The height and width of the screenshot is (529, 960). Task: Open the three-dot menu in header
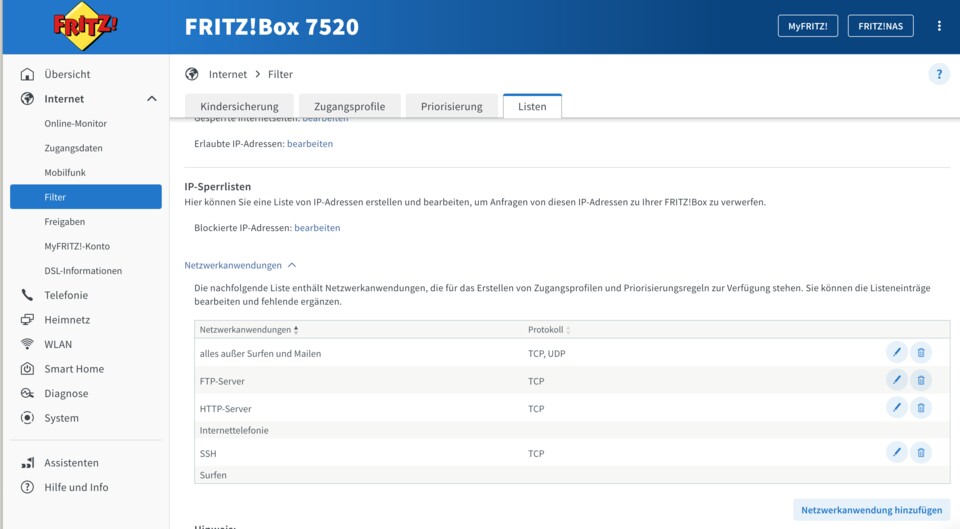click(938, 26)
